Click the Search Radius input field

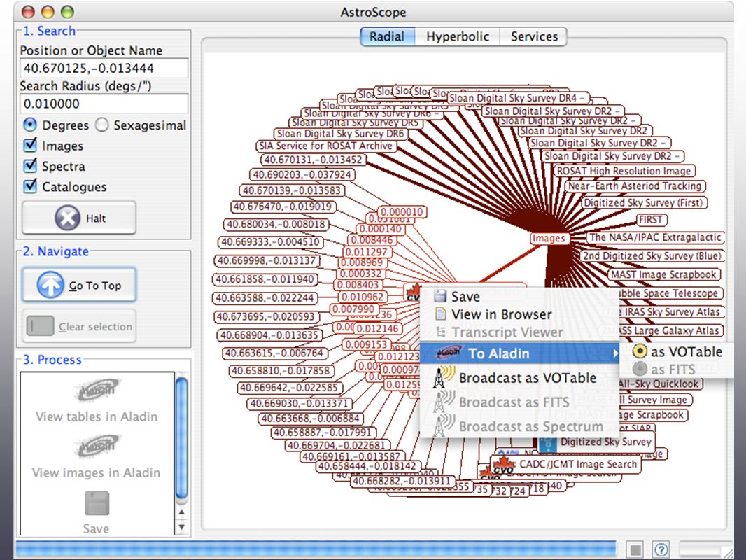pyautogui.click(x=104, y=104)
